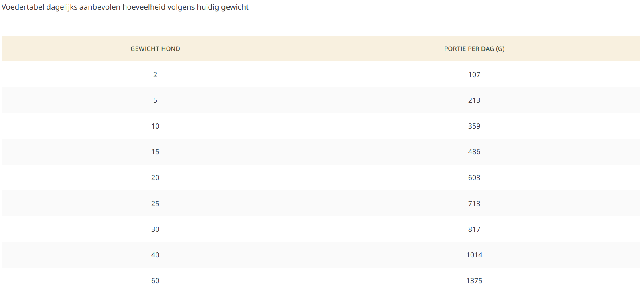Select the portion value 713
Viewport: 644px width, 298px height.
click(x=474, y=204)
